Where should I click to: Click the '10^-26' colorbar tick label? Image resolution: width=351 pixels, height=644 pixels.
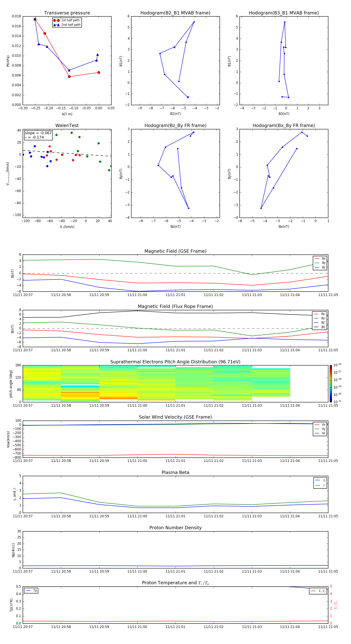338,365
